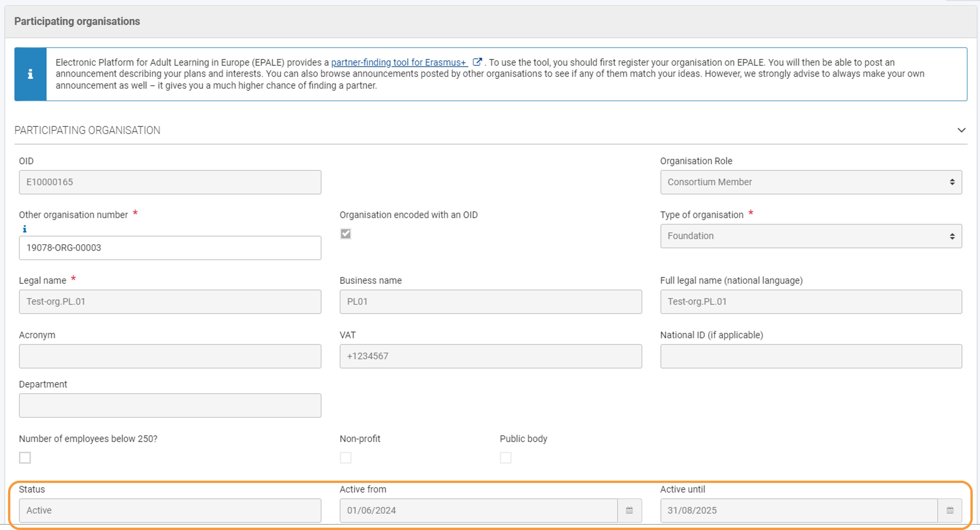Open the Organisation Role dropdown
The image size is (980, 530).
tap(811, 182)
